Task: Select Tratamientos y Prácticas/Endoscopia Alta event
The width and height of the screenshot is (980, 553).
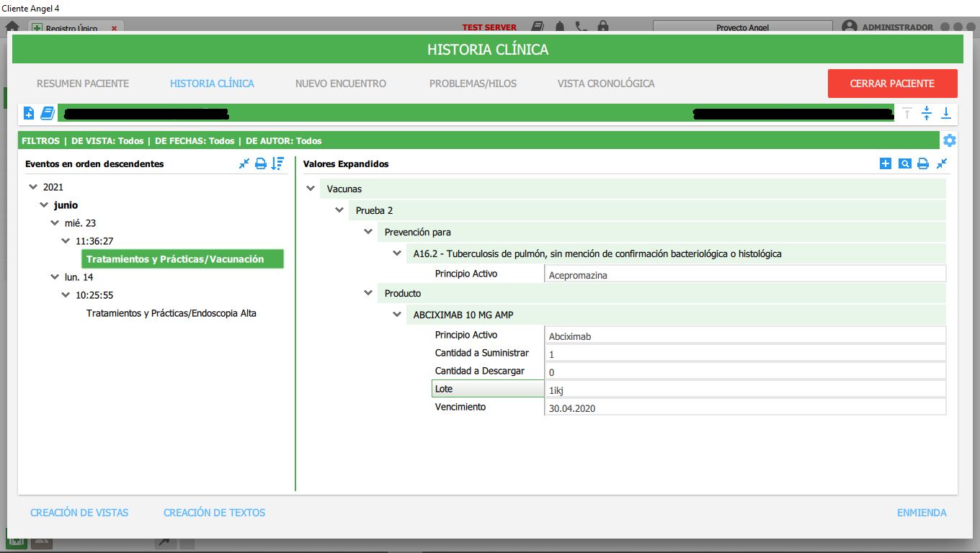Action: tap(171, 313)
